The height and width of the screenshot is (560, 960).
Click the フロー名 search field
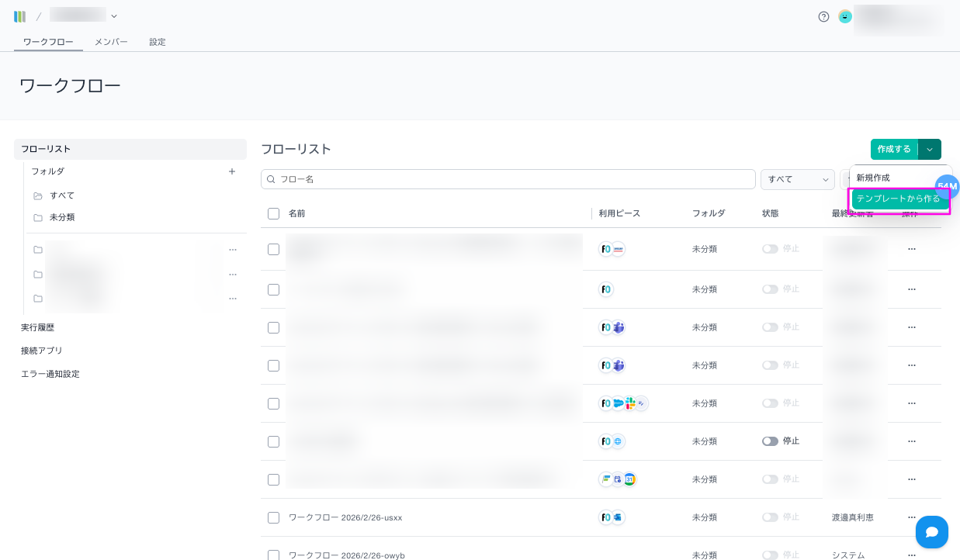coord(508,179)
